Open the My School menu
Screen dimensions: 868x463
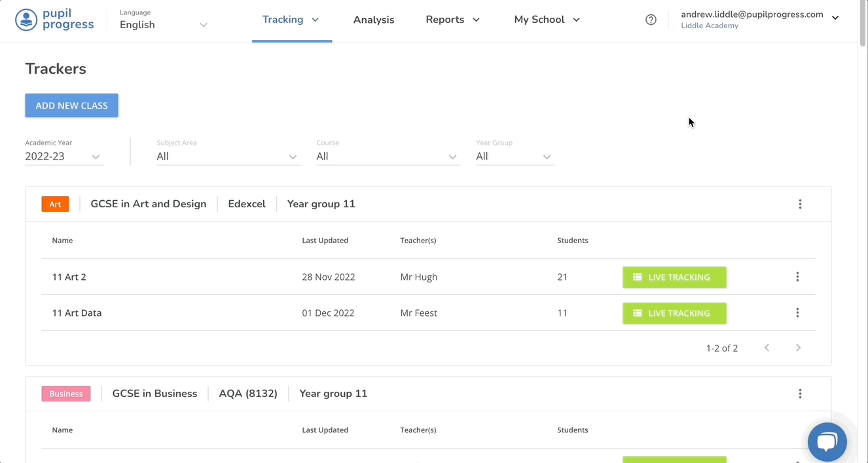click(x=546, y=20)
